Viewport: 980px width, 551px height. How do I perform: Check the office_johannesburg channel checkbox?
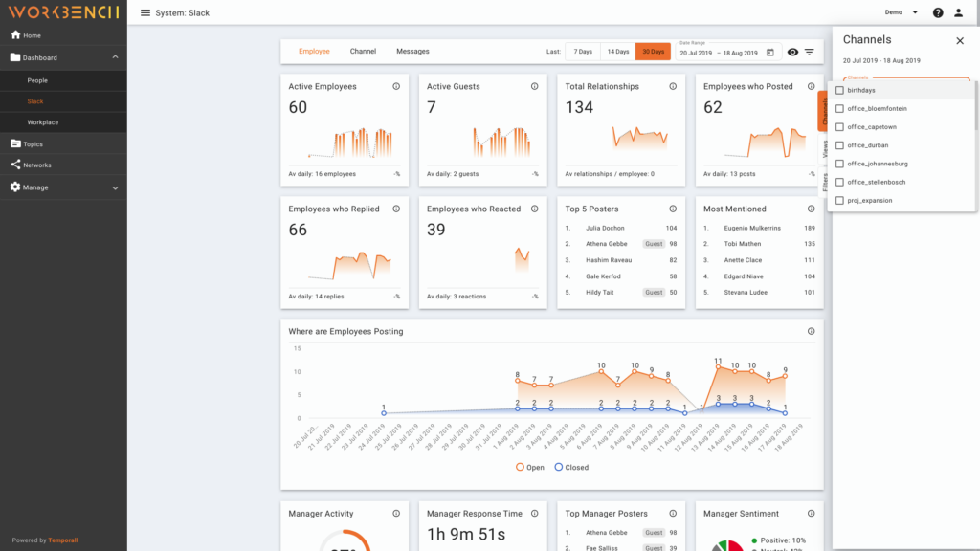[x=839, y=164]
